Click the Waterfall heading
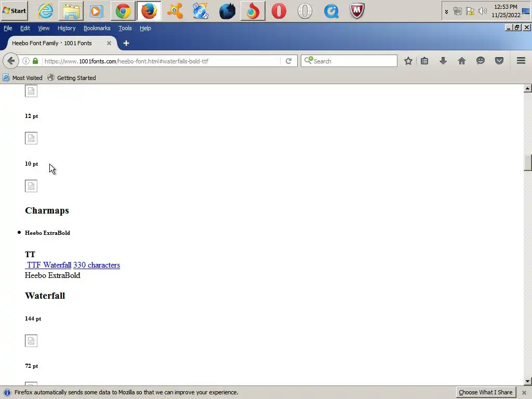The width and height of the screenshot is (532, 399). click(45, 296)
